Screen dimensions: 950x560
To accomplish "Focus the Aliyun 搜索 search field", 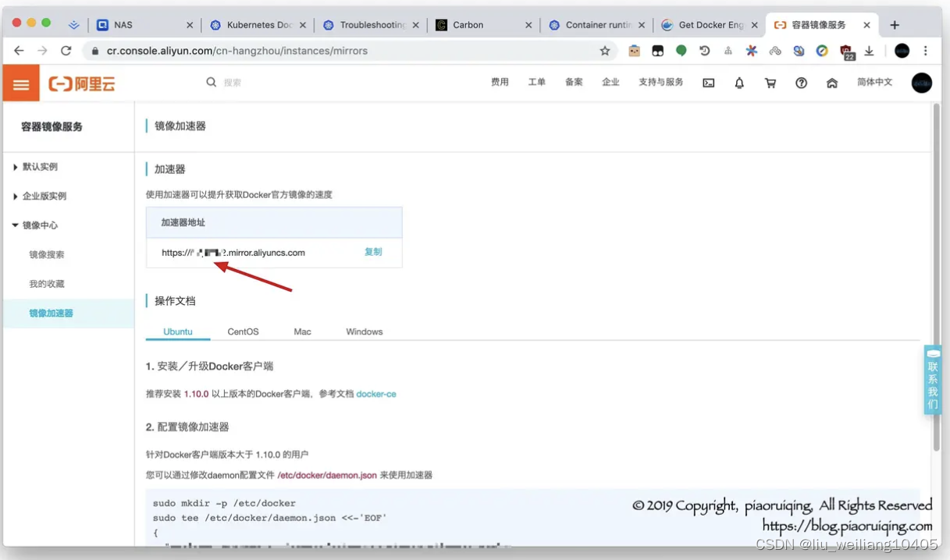I will tap(233, 82).
